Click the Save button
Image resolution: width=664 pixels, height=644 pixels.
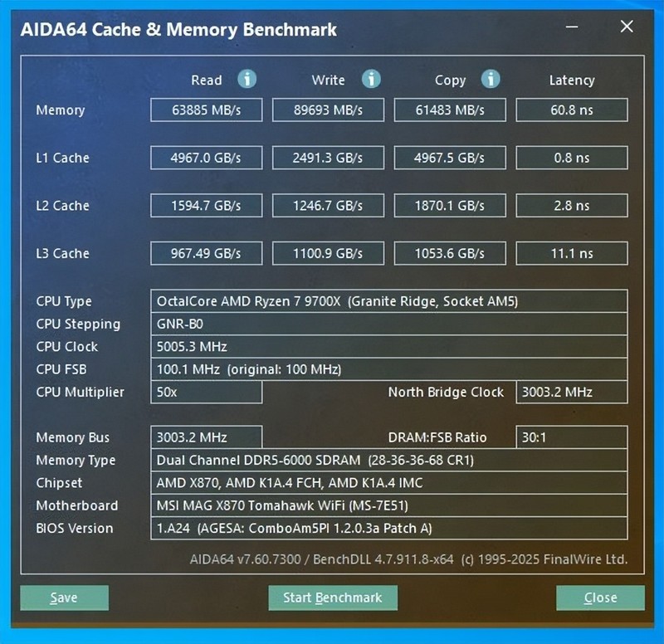64,598
